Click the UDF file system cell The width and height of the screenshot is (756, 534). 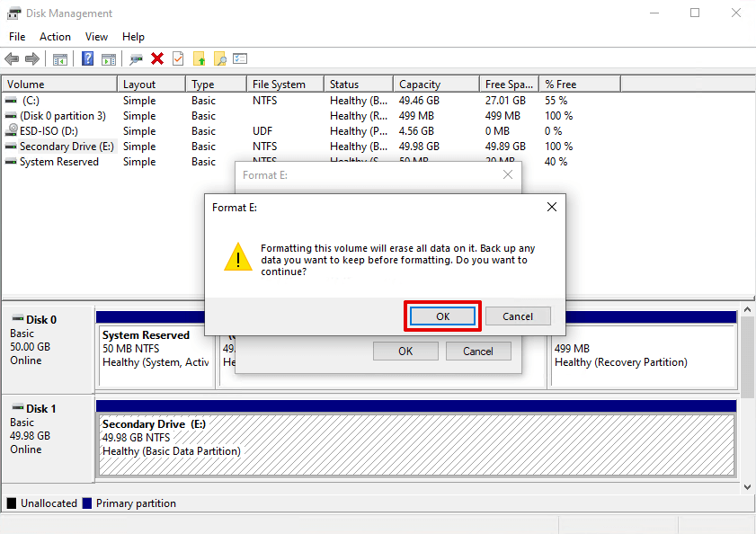262,131
